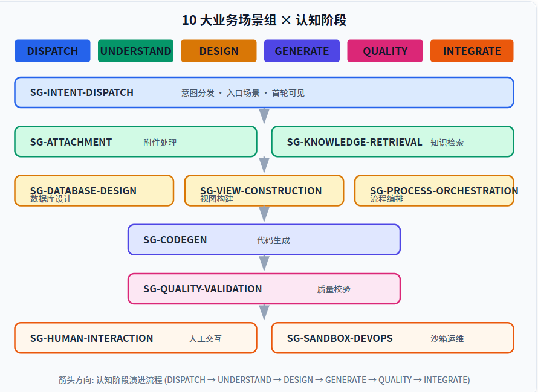The height and width of the screenshot is (392, 538).
Task: Select the SG-ATTACHMENT box
Action: pos(135,141)
